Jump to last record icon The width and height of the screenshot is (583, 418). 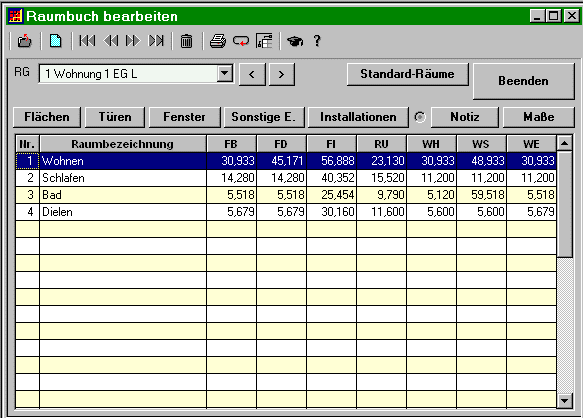pos(156,41)
